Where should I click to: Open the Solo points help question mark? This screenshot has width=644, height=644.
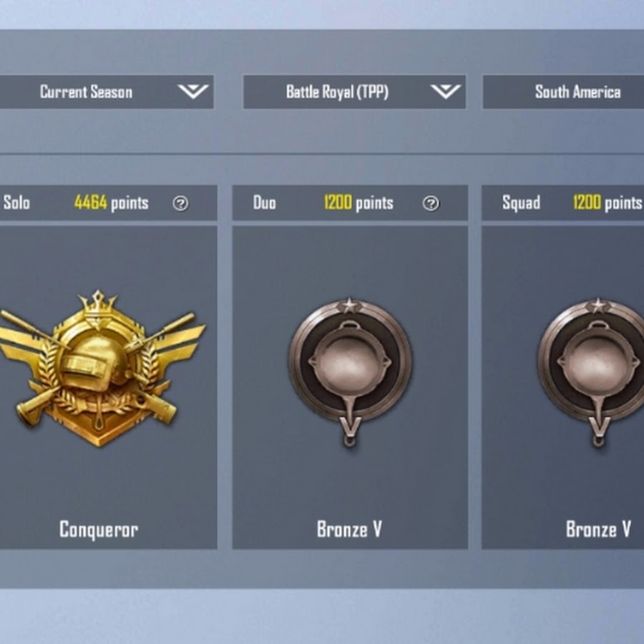[181, 203]
